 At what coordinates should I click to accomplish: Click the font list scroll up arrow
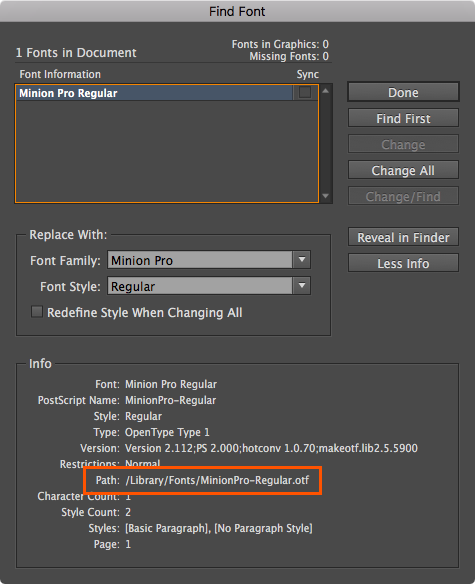(326, 91)
